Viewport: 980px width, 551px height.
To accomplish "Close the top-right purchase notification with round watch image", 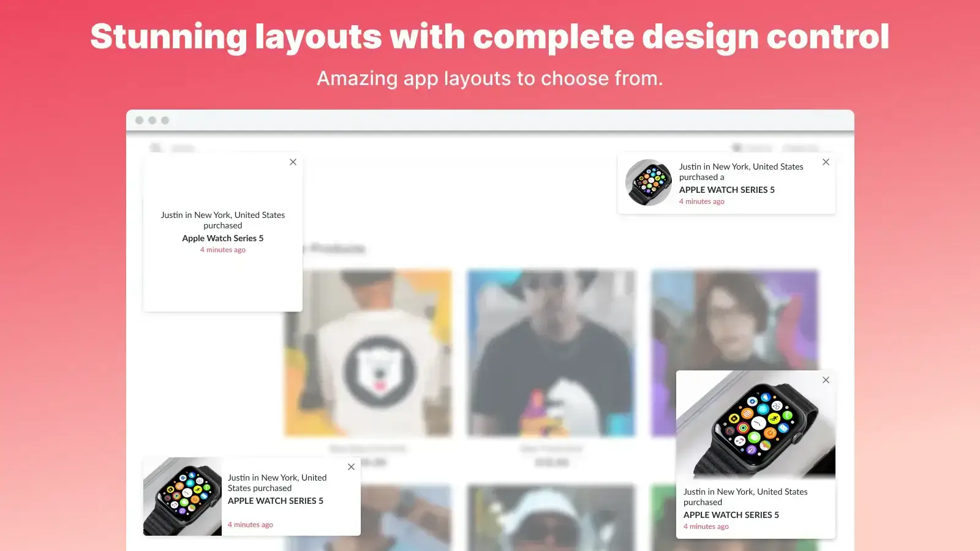I will tap(826, 162).
